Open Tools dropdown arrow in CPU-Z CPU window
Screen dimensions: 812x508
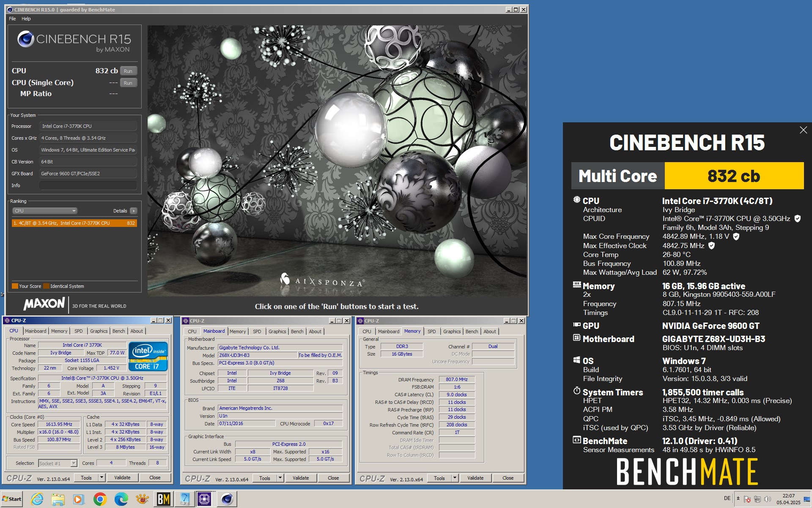(x=101, y=478)
